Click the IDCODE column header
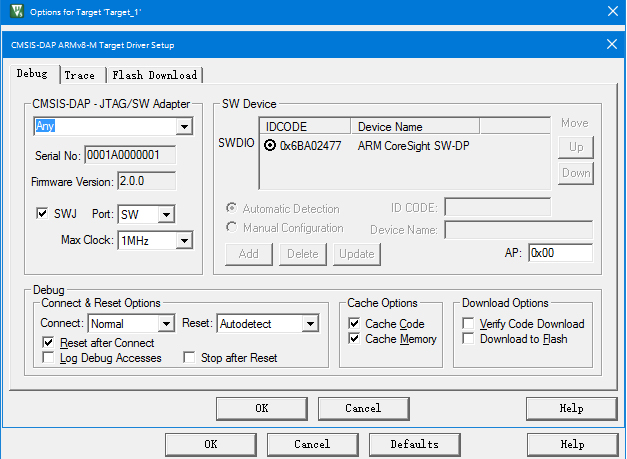627x459 pixels. coord(305,126)
